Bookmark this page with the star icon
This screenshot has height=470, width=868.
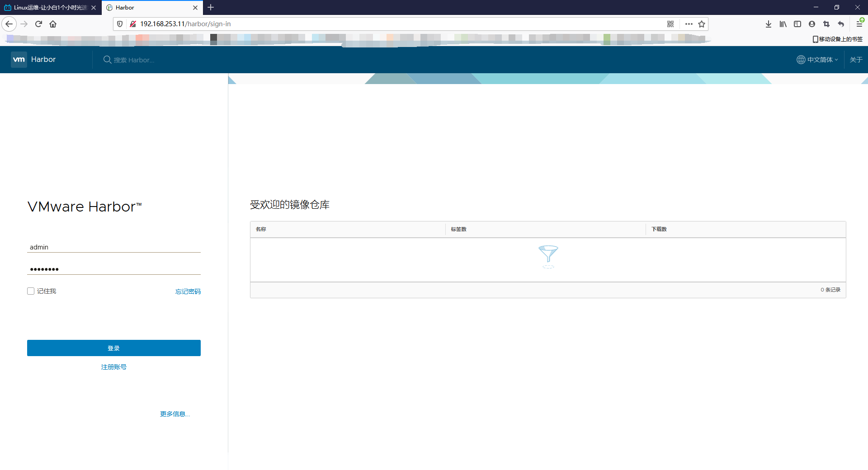pos(702,24)
